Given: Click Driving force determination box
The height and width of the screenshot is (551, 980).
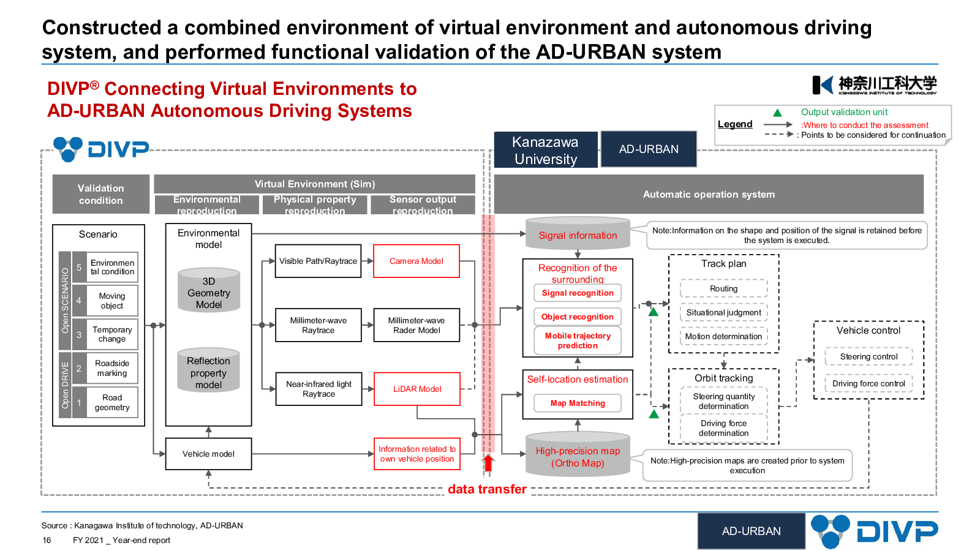Looking at the screenshot, I should [724, 428].
